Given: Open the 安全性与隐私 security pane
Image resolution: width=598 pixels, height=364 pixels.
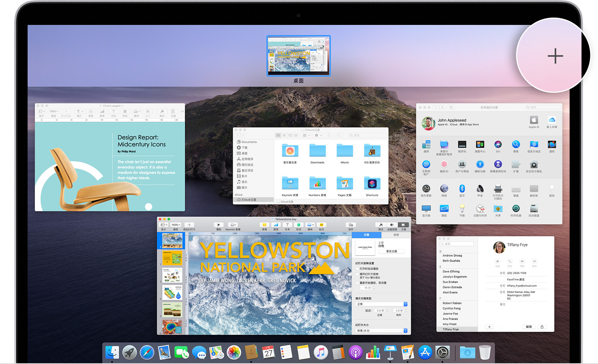Looking at the screenshot, I should (x=534, y=164).
